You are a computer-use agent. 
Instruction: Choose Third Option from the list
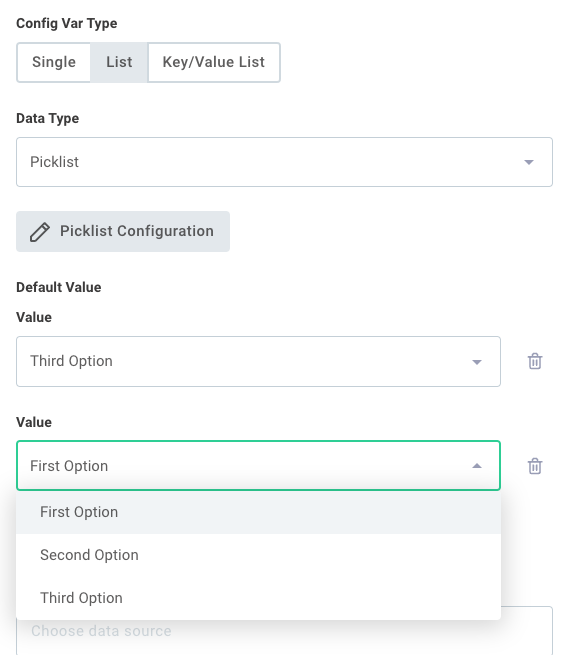258,598
